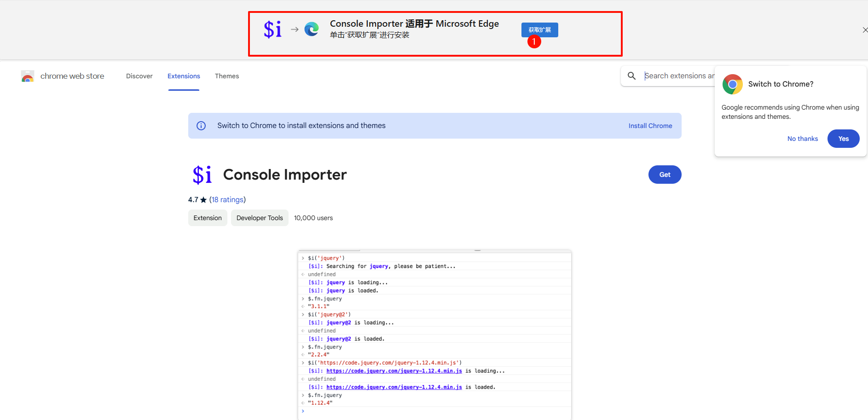
Task: Open the 18 ratings link
Action: coord(228,199)
